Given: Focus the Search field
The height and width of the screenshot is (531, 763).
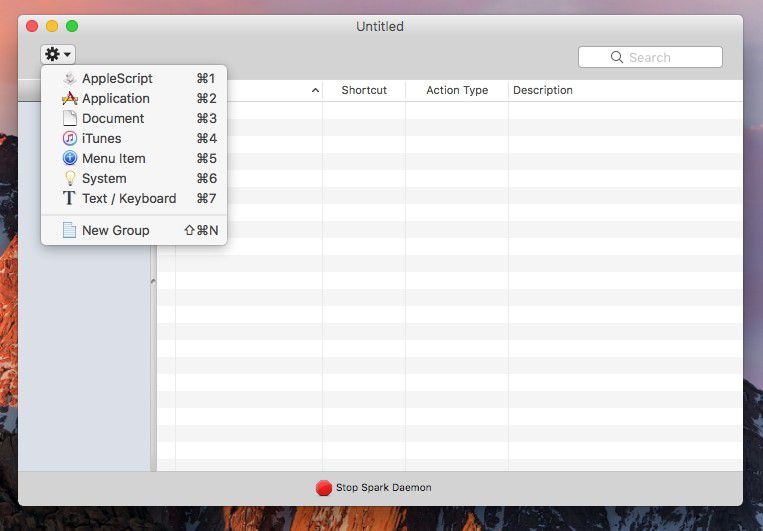Looking at the screenshot, I should [x=650, y=57].
